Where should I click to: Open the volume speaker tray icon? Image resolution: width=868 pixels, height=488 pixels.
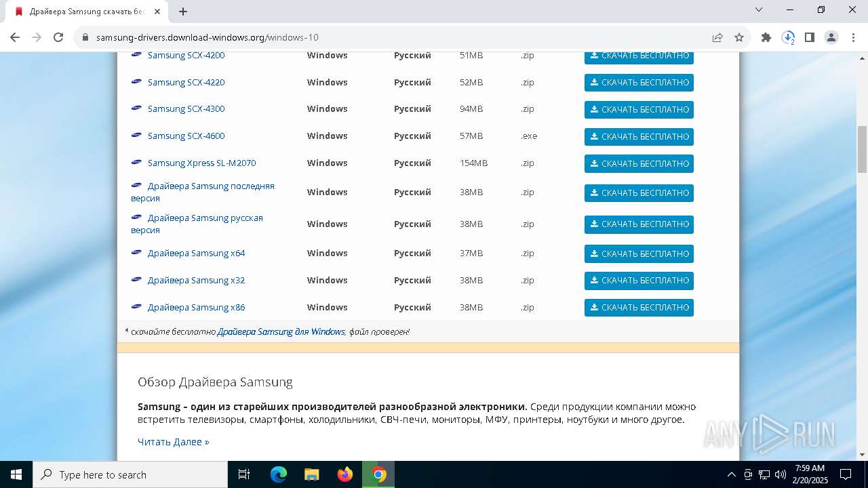coord(781,474)
